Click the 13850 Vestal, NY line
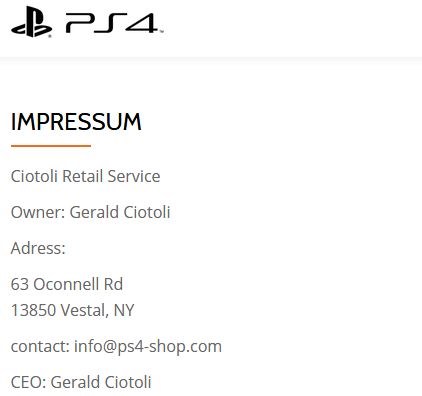422x396 pixels. coord(72,310)
